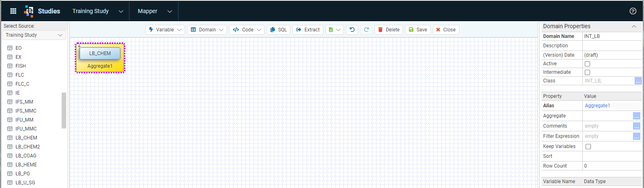Open the Filter Expression ellipsis button
The height and width of the screenshot is (188, 644).
tap(637, 136)
